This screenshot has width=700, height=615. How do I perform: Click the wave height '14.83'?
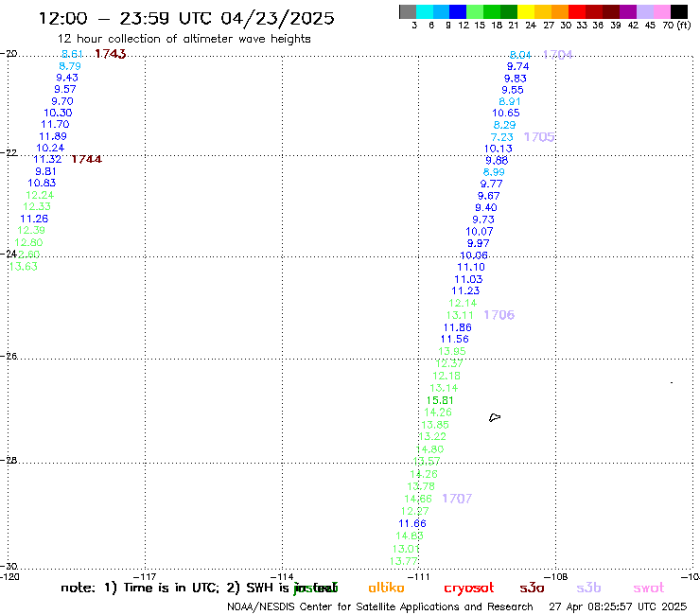coord(410,536)
